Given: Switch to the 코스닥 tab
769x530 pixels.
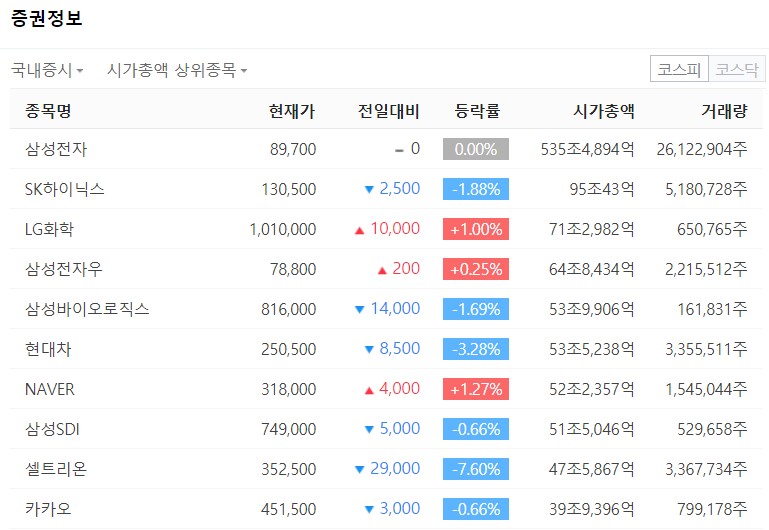Looking at the screenshot, I should point(737,69).
